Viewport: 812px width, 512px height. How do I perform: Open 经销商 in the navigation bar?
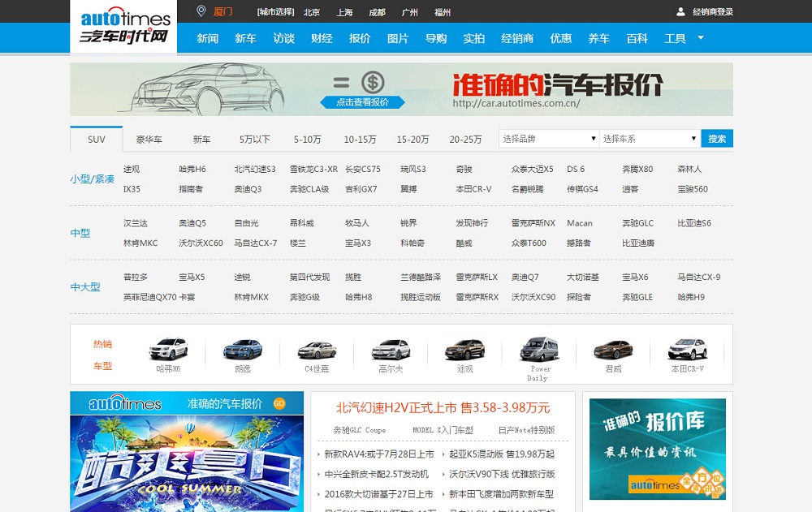(516, 38)
